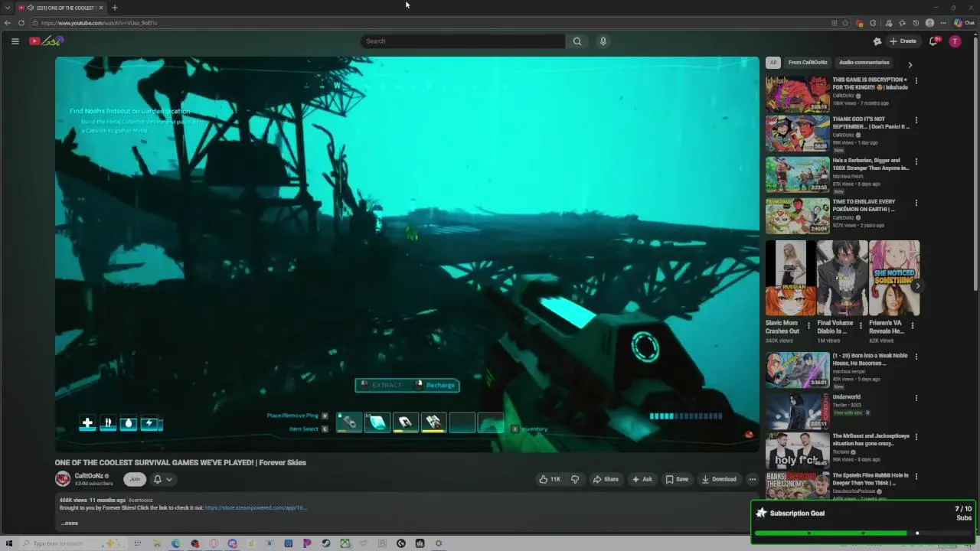This screenshot has height=551, width=980.
Task: Dislike the video with thumbs down
Action: pos(575,479)
